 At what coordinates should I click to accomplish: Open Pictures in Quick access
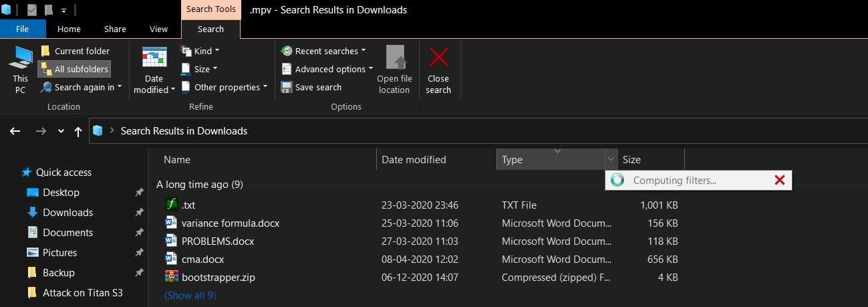click(x=59, y=253)
